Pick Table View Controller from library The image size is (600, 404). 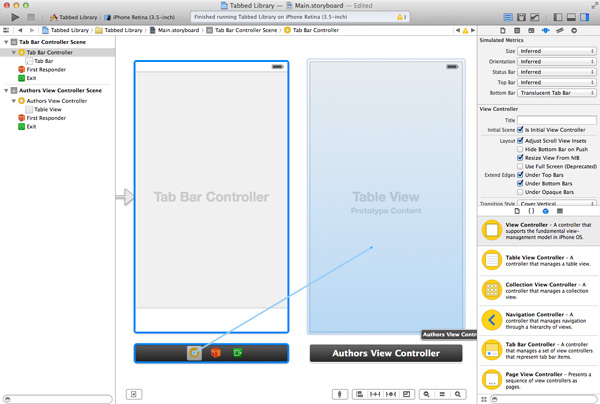(x=539, y=260)
